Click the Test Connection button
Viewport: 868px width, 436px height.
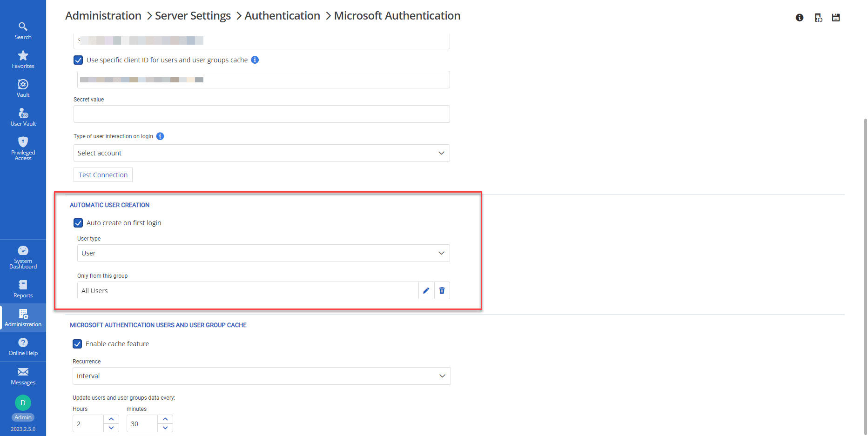coord(103,175)
